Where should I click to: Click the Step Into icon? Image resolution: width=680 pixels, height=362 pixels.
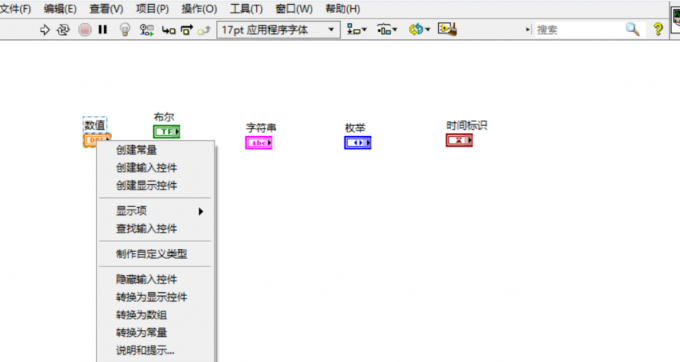click(168, 30)
